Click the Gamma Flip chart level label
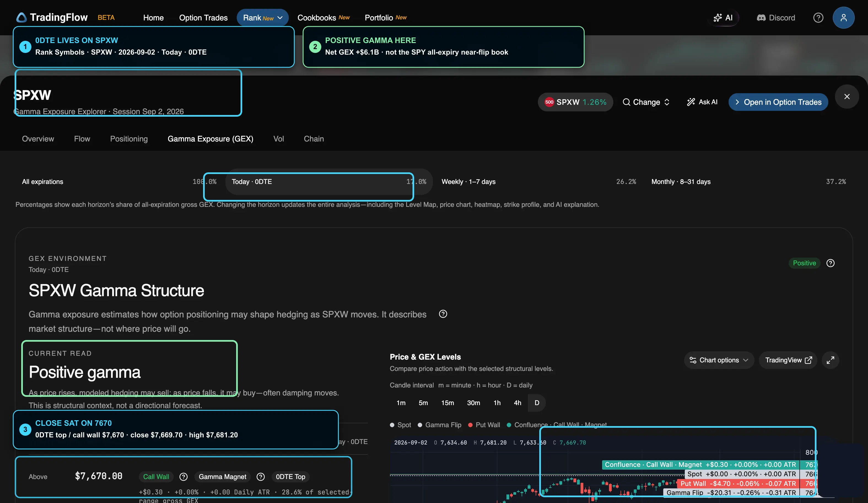 tap(731, 493)
